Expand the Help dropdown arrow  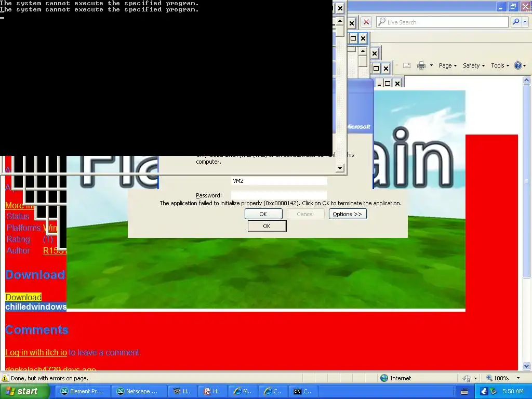[x=525, y=65]
